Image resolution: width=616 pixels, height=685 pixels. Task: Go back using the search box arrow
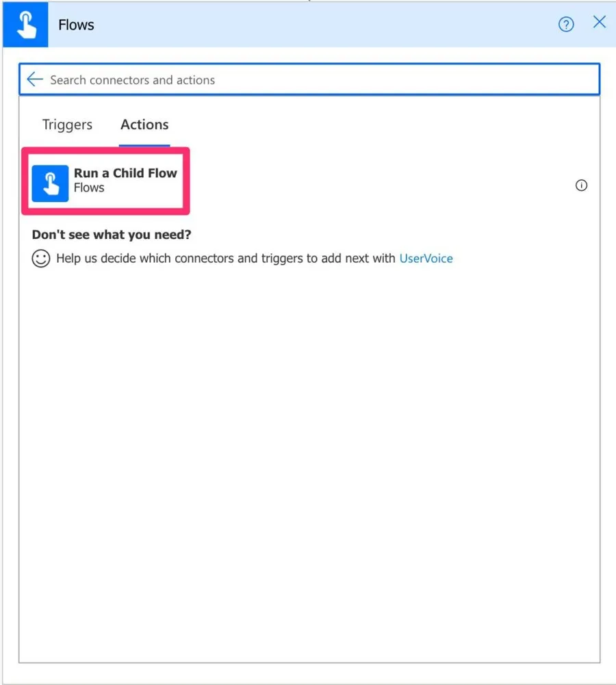pyautogui.click(x=34, y=79)
